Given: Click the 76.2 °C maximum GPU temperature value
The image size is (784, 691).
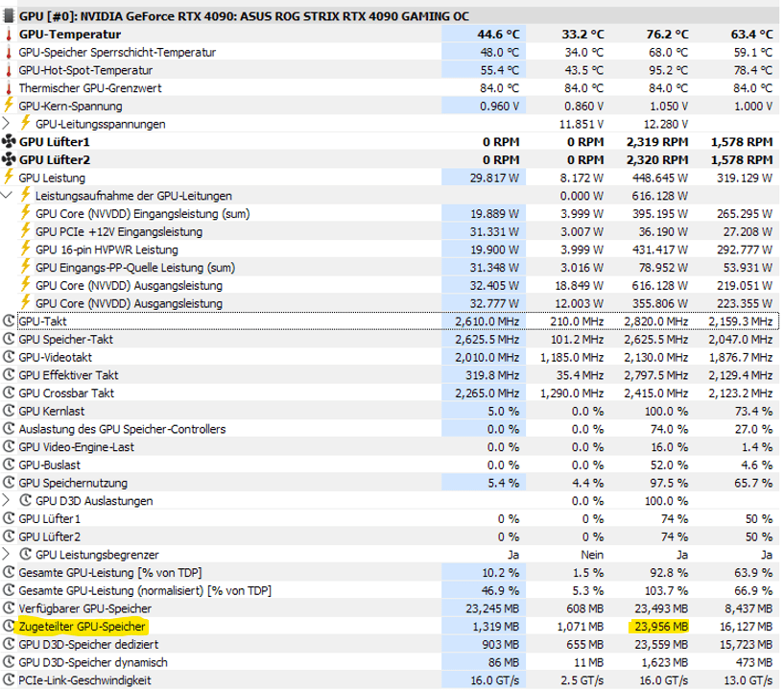Looking at the screenshot, I should [667, 35].
